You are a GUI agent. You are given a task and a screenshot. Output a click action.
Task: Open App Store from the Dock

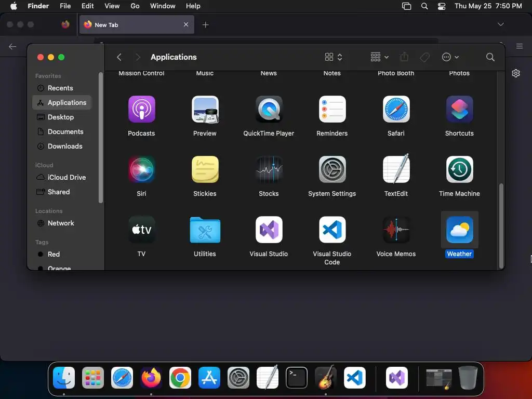[x=209, y=378]
